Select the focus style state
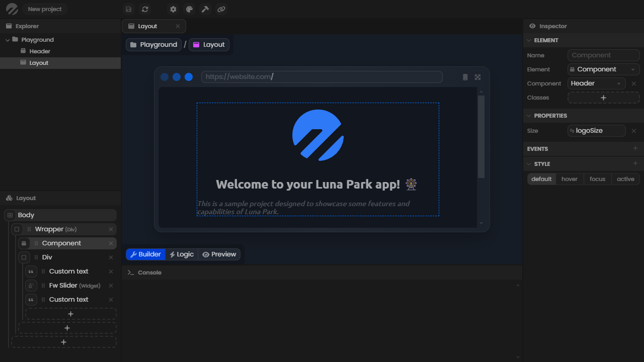The height and width of the screenshot is (362, 644). click(x=598, y=179)
